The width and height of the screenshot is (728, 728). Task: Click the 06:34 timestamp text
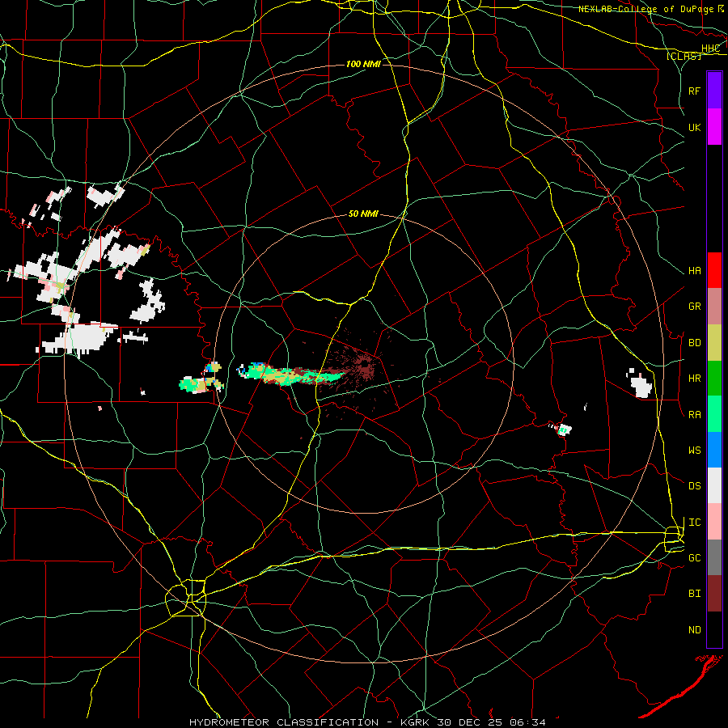(x=527, y=722)
